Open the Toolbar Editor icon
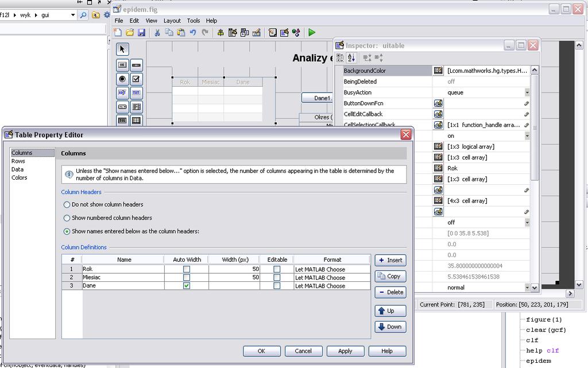 (257, 33)
